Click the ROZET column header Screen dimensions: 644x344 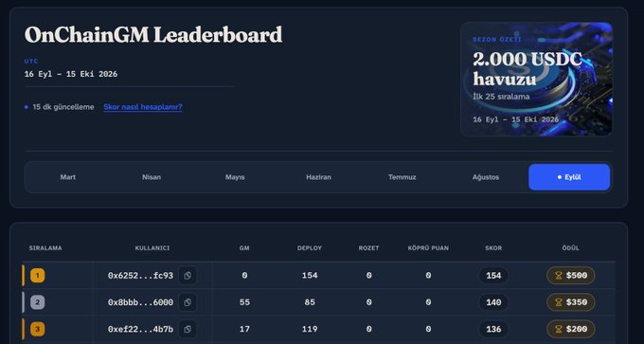click(368, 248)
